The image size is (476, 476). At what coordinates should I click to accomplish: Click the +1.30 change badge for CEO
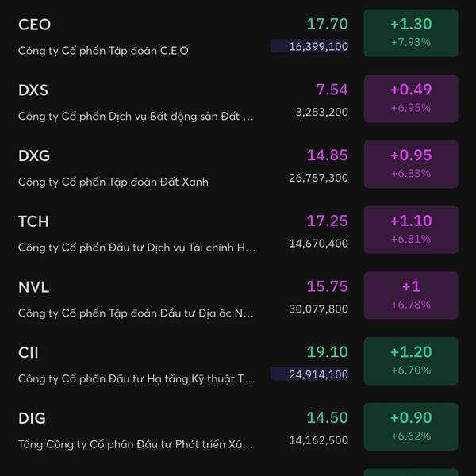pos(410,33)
